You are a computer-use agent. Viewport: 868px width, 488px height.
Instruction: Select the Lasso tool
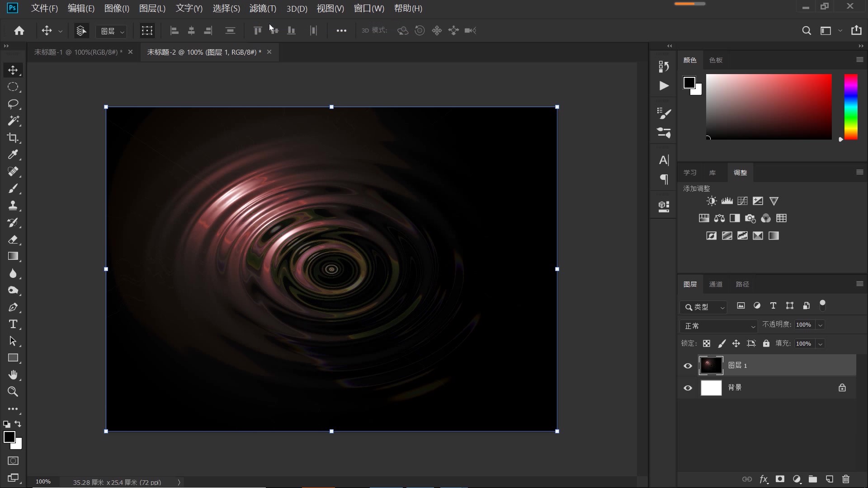(x=13, y=104)
